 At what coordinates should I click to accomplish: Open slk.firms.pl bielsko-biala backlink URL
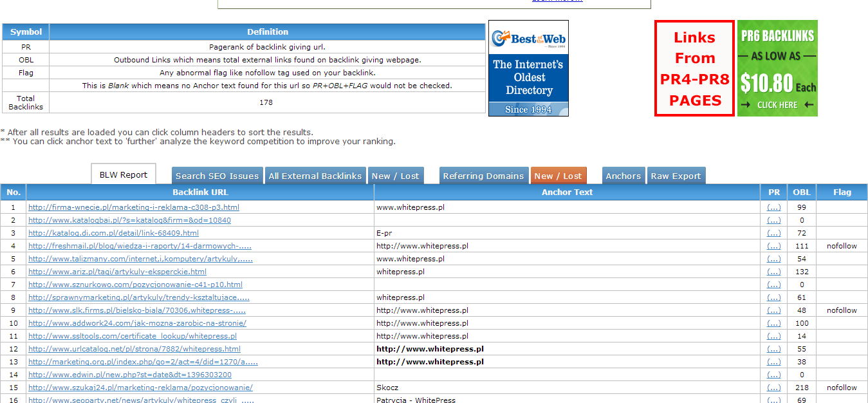point(137,310)
